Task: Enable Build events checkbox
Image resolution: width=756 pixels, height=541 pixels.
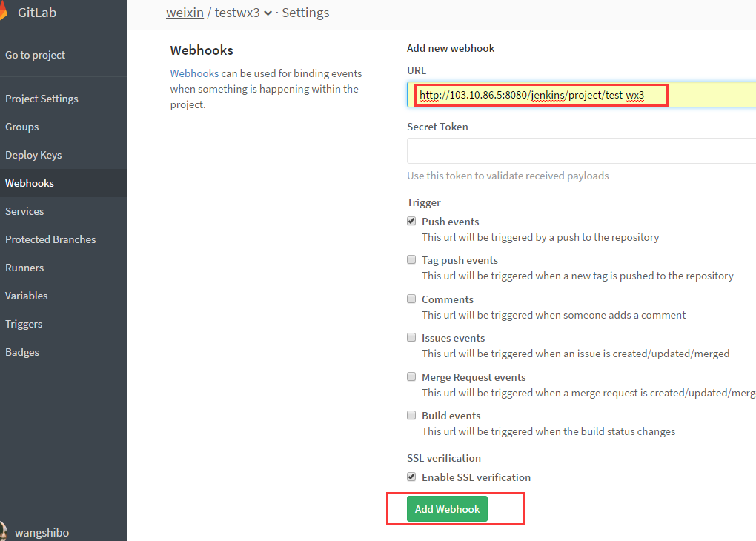Action: point(411,415)
